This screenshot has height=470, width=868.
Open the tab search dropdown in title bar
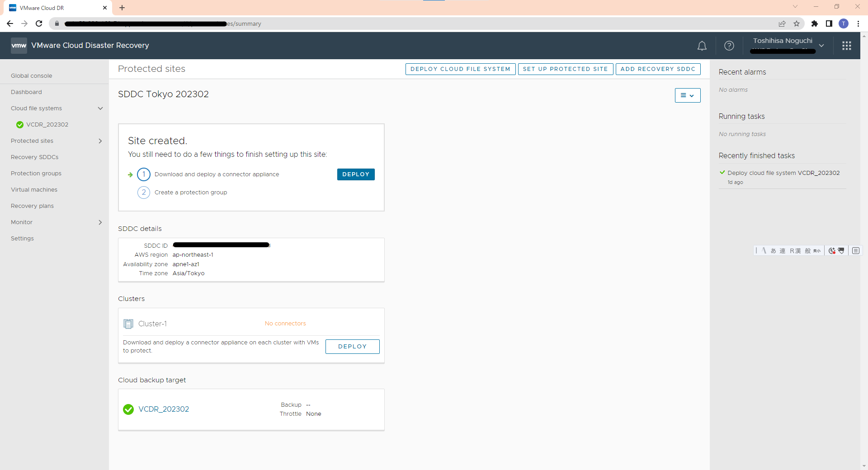(795, 7)
